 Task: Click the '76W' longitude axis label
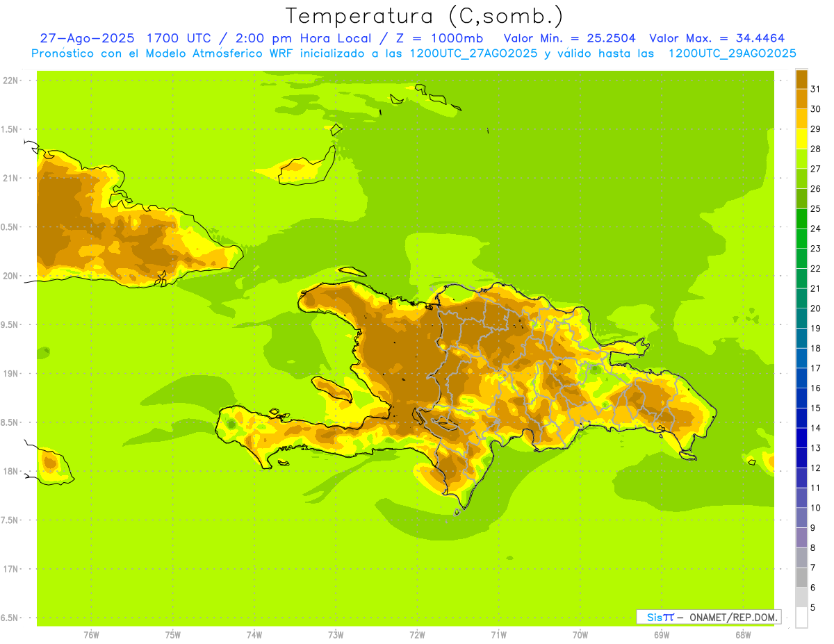pyautogui.click(x=91, y=635)
